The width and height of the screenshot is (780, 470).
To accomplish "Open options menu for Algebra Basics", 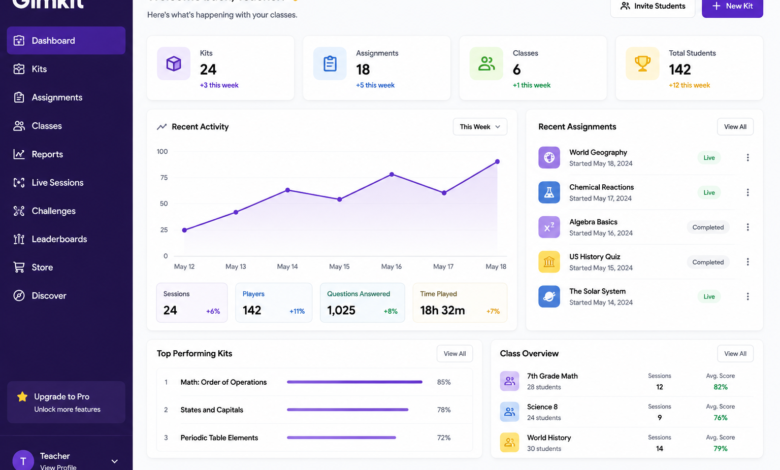I will click(x=748, y=227).
